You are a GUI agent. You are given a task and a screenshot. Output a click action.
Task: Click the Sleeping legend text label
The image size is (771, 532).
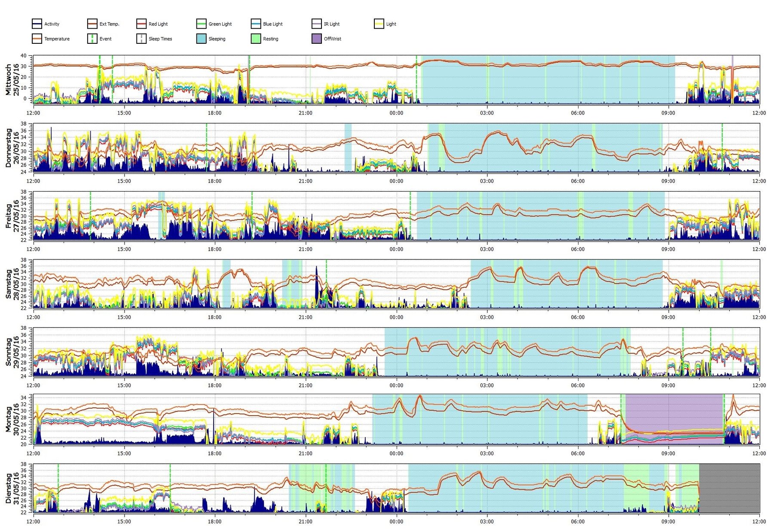(x=217, y=39)
